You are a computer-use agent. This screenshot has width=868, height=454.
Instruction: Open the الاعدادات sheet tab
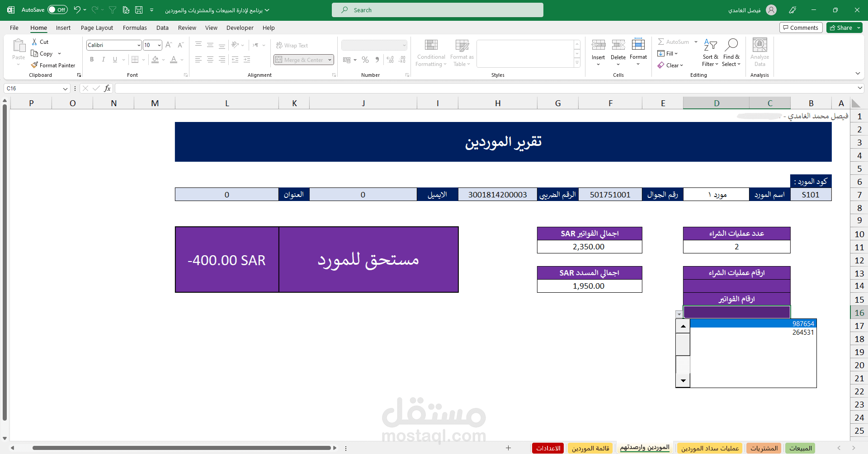548,448
